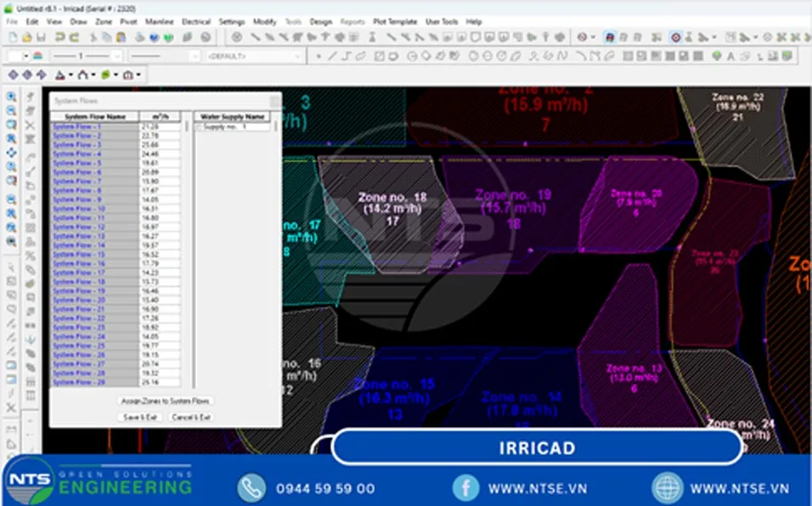Select System Flow - 10 row
The height and width of the screenshot is (506, 812).
point(116,209)
